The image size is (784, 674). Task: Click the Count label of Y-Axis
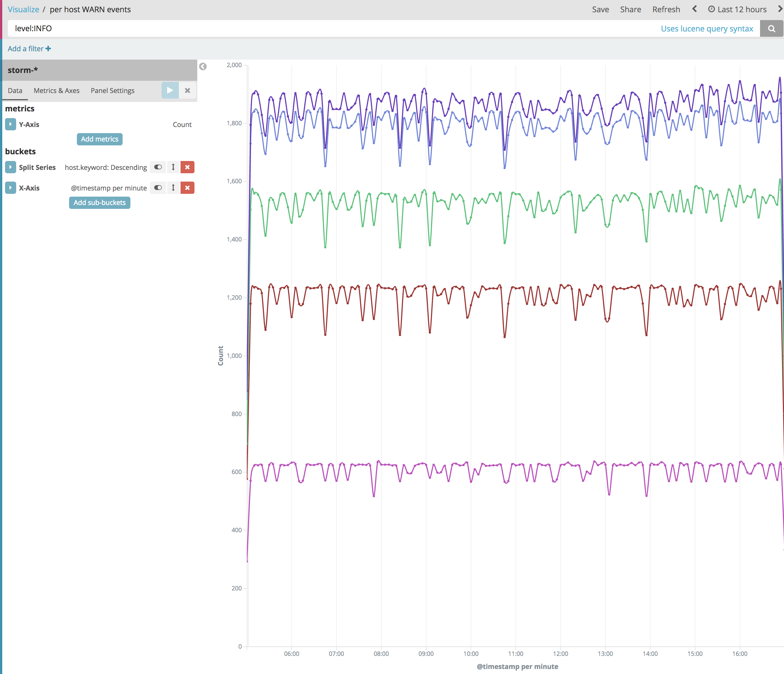pyautogui.click(x=182, y=124)
